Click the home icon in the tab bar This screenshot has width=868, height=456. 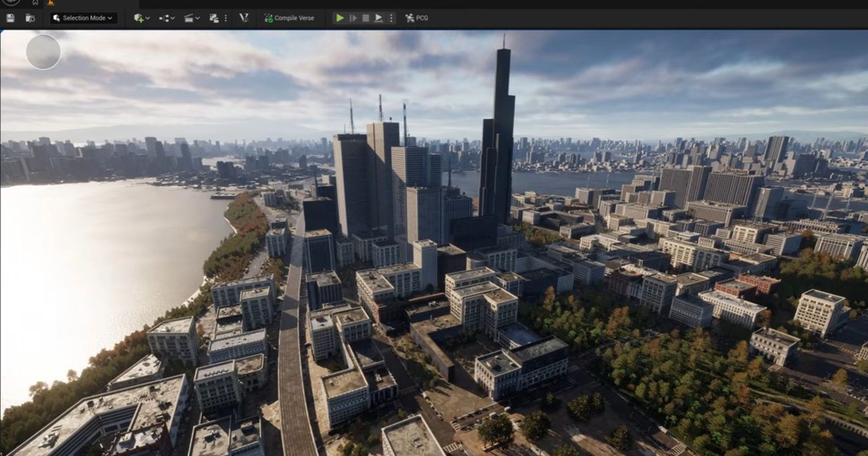(35, 2)
